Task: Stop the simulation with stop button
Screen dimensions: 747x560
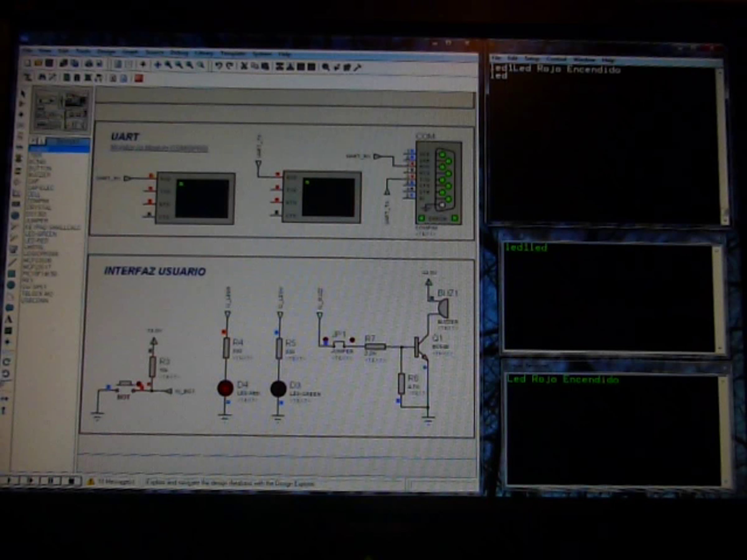Action: (71, 480)
